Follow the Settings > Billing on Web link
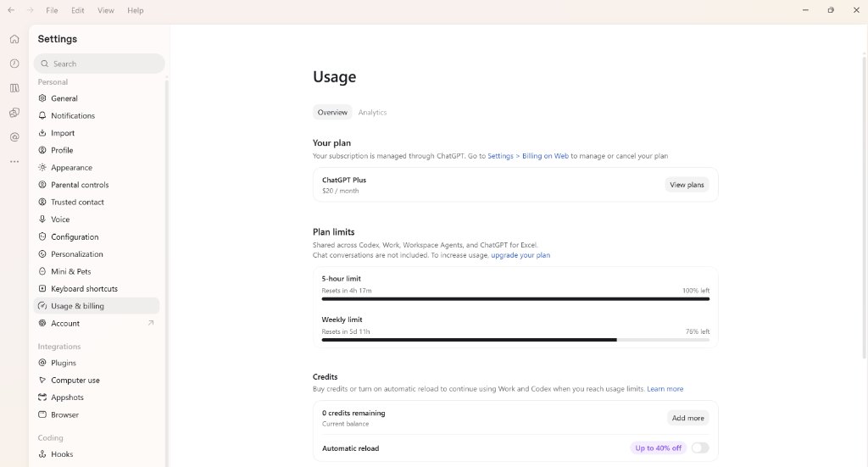Image resolution: width=868 pixels, height=467 pixels. pos(527,156)
